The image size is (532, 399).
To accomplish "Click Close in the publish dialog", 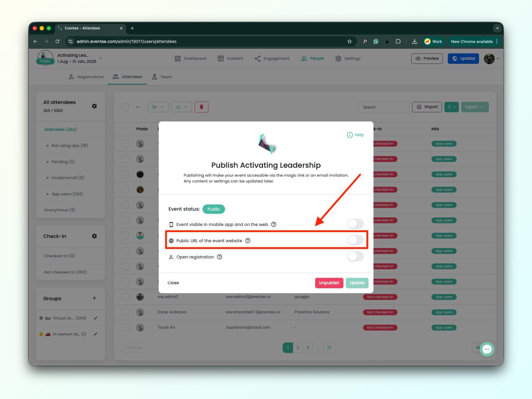I will (173, 283).
